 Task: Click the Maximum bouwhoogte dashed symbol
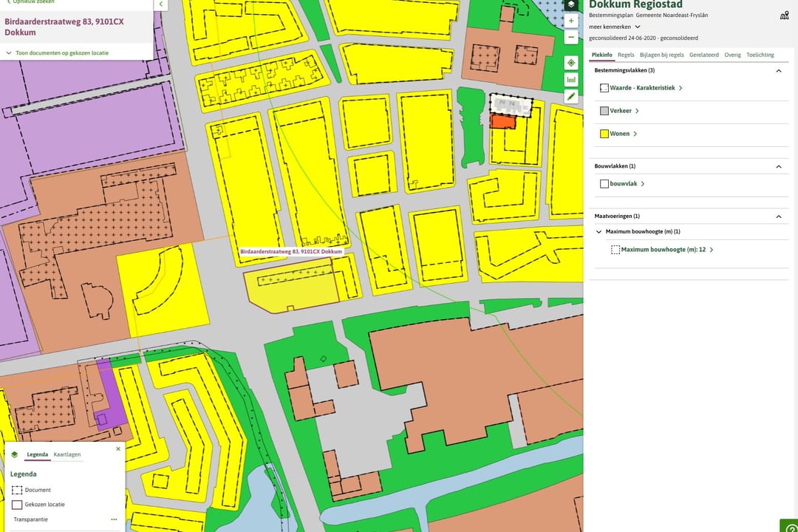point(615,250)
